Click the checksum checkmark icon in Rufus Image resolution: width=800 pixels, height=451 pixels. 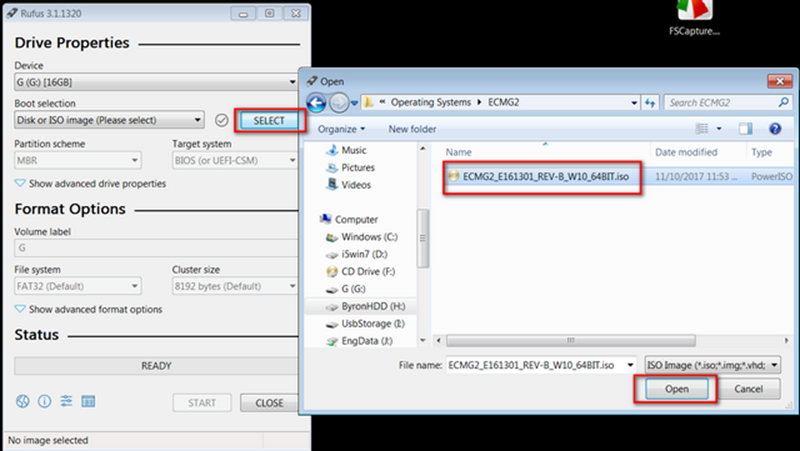(221, 120)
